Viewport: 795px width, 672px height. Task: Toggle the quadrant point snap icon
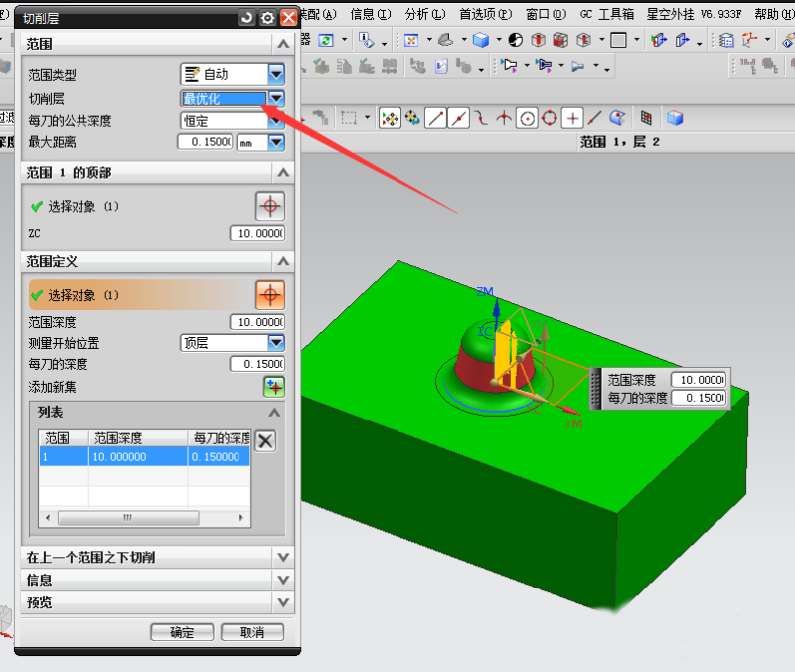coord(550,118)
